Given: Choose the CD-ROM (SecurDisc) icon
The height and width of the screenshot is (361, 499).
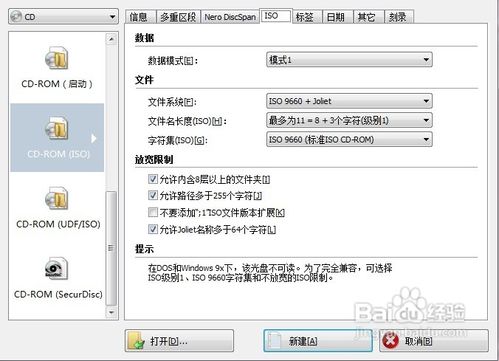Looking at the screenshot, I should [x=57, y=268].
